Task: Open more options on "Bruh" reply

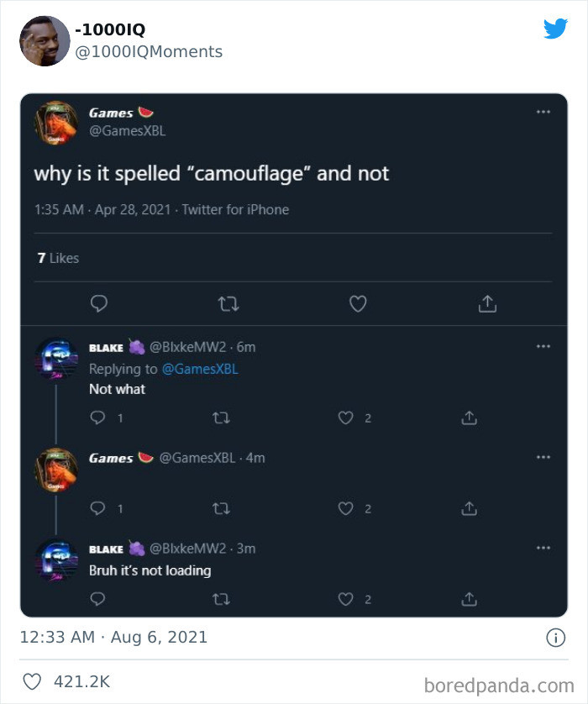Action: (543, 548)
